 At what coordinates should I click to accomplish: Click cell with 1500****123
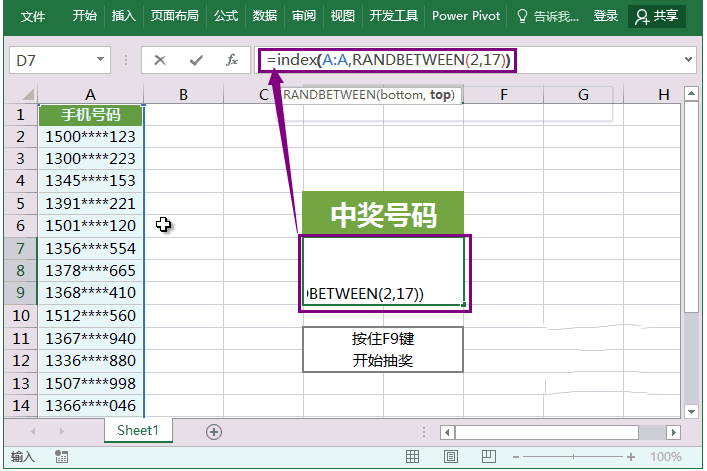[x=90, y=137]
